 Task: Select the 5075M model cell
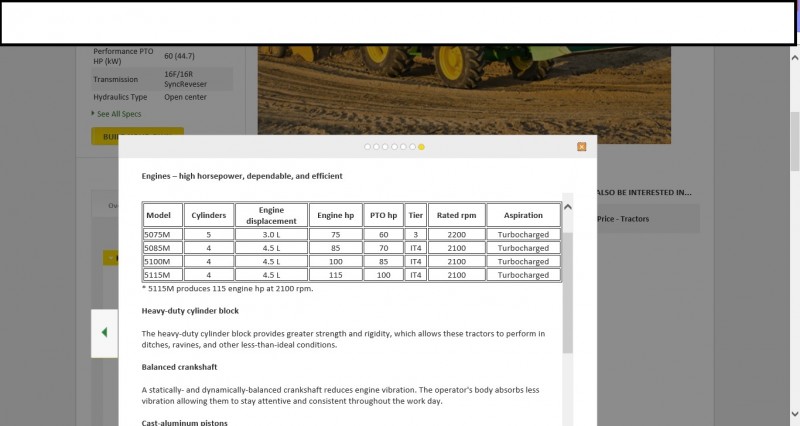[x=158, y=234]
